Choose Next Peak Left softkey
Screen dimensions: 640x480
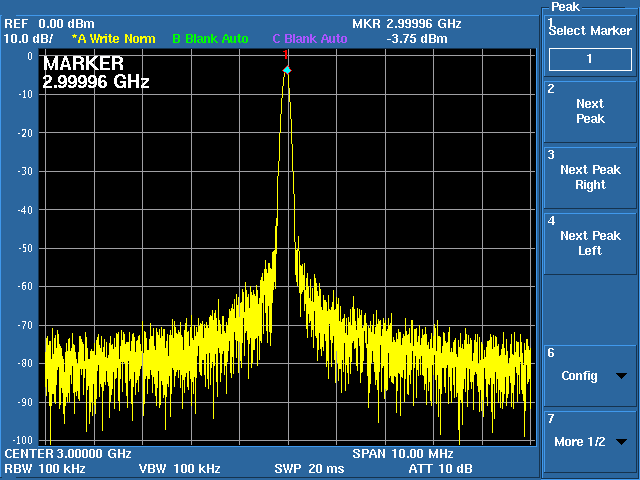click(590, 243)
